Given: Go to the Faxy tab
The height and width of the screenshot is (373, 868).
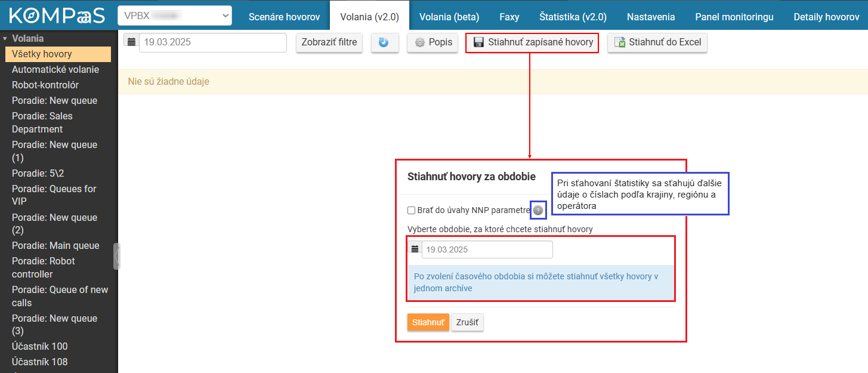Looking at the screenshot, I should coord(509,17).
